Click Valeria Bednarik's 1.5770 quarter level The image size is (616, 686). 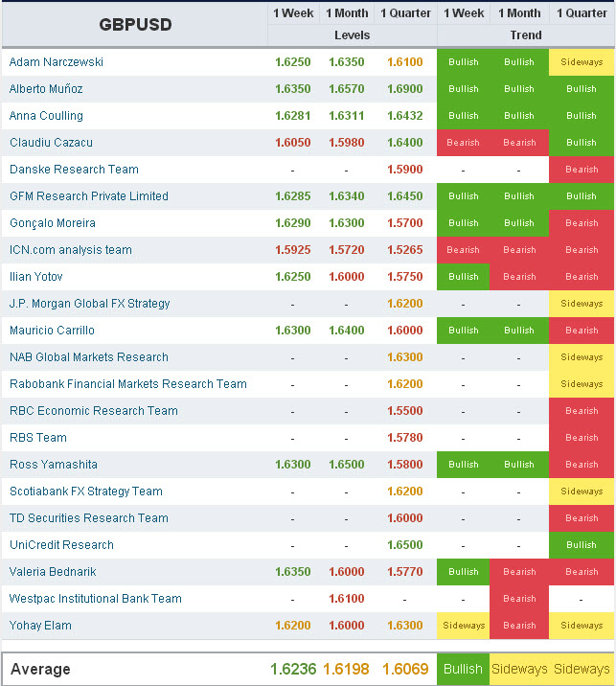[405, 572]
